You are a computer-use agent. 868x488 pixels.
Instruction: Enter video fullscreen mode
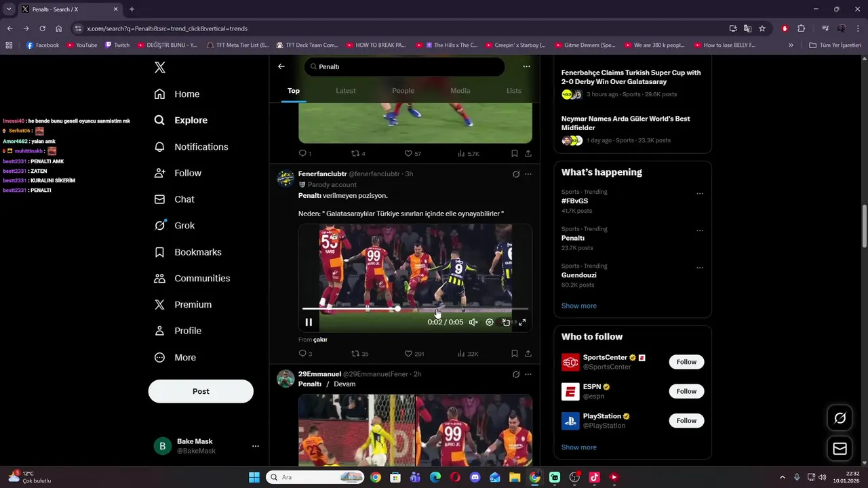point(522,323)
